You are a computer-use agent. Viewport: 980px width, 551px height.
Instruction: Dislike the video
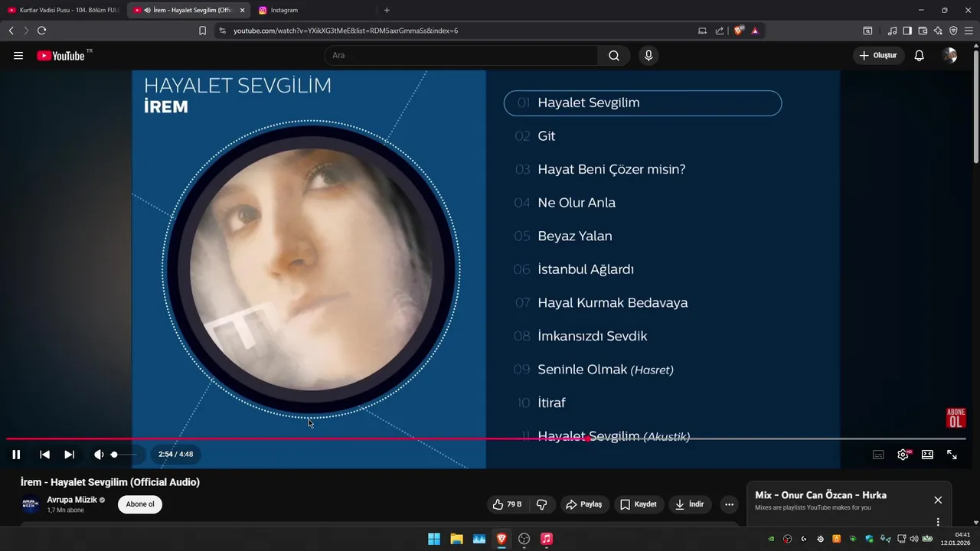click(x=542, y=504)
